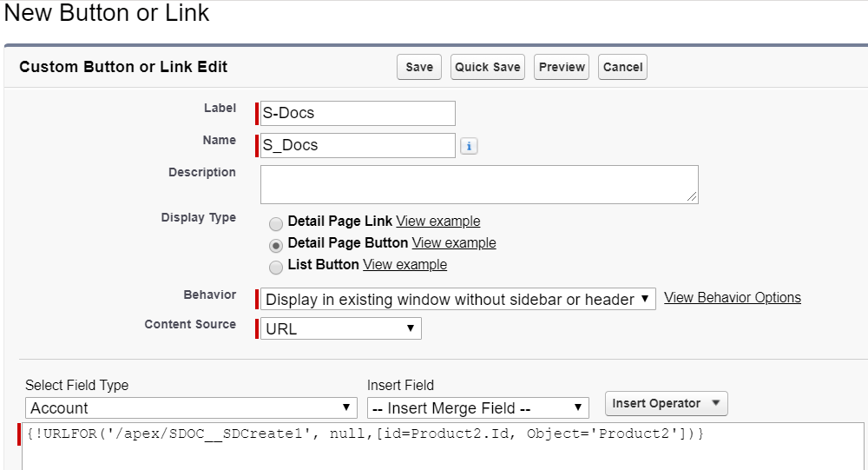This screenshot has height=470, width=868.
Task: Select Detail Page Link radio option
Action: tap(276, 224)
